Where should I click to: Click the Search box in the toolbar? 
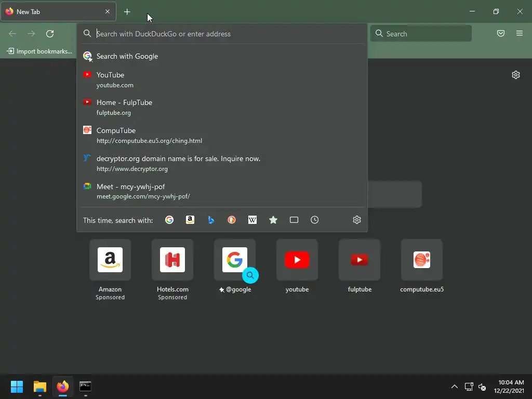421,34
